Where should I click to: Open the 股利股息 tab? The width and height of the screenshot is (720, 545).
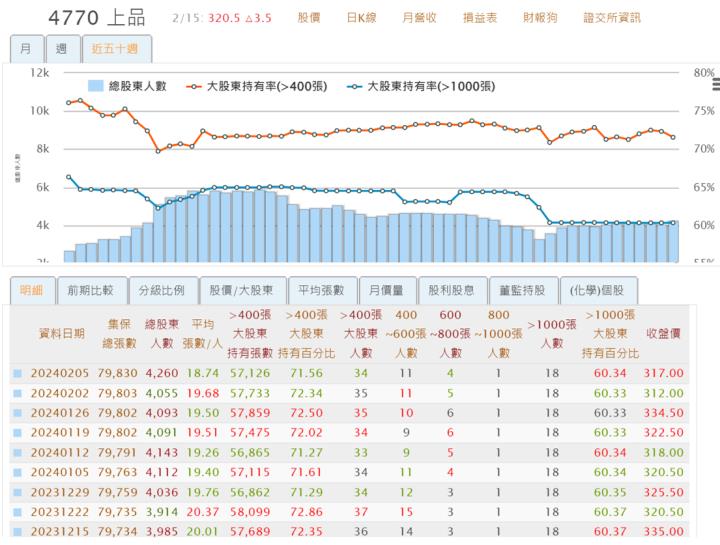452,290
